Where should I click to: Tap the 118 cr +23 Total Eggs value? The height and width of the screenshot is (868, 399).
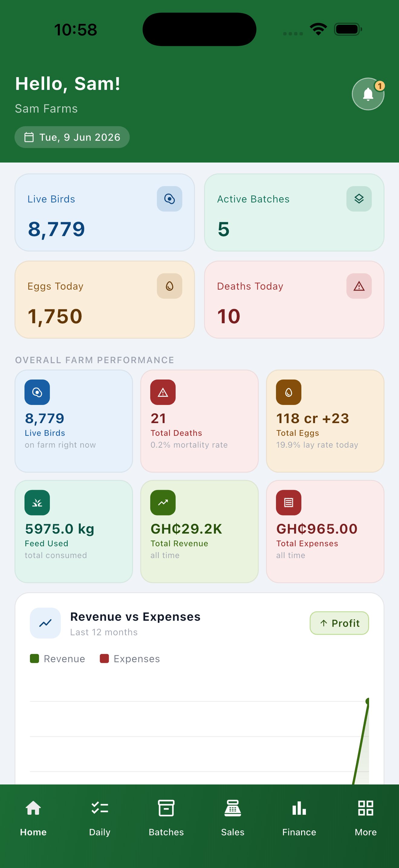coord(313,419)
